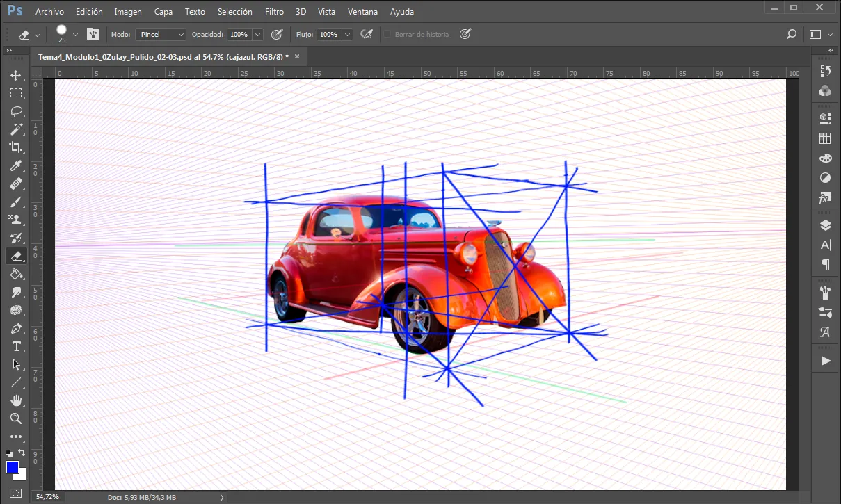Screen dimensions: 841x504
Task: Open the Capa menu
Action: [163, 12]
